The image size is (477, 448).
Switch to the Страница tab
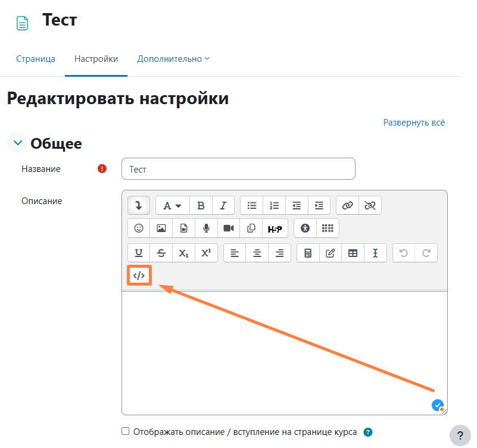[35, 59]
